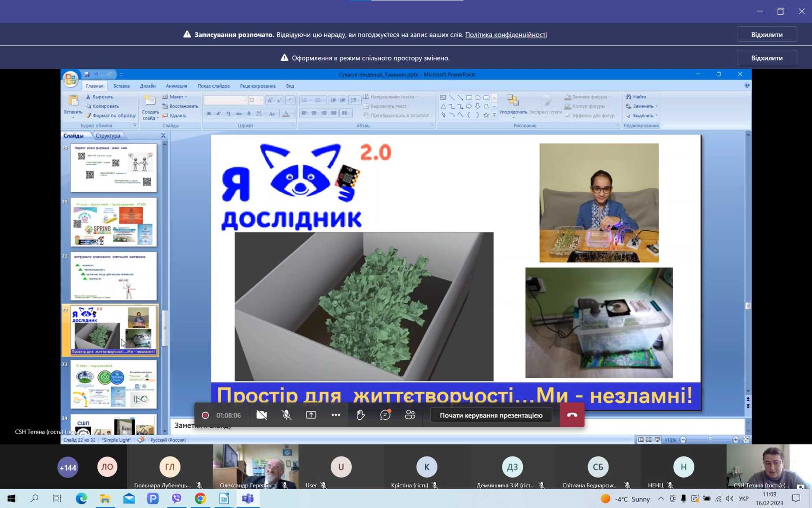This screenshot has height=508, width=812.
Task: Expand the shapes gallery more arrow
Action: point(494,115)
